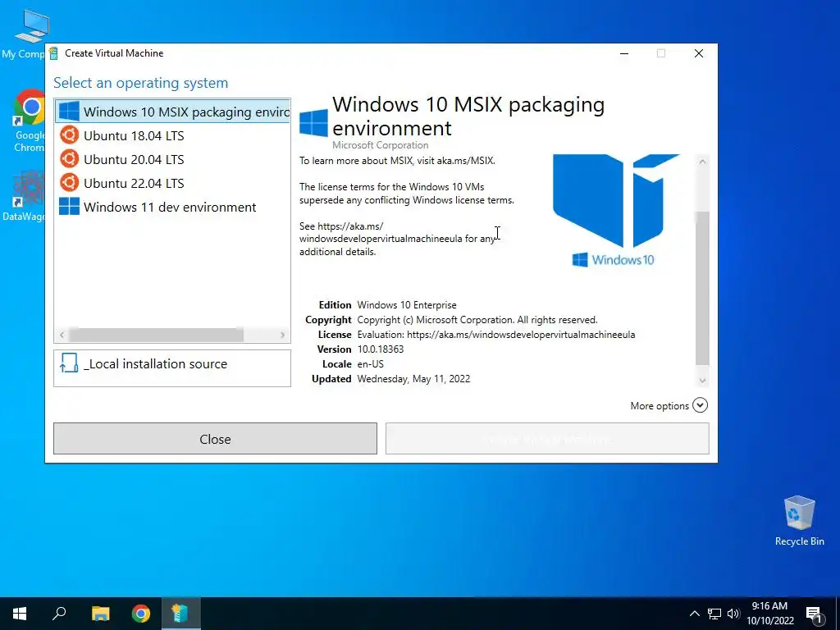This screenshot has height=630, width=840.
Task: Click the OS list scroll right arrow
Action: (282, 335)
